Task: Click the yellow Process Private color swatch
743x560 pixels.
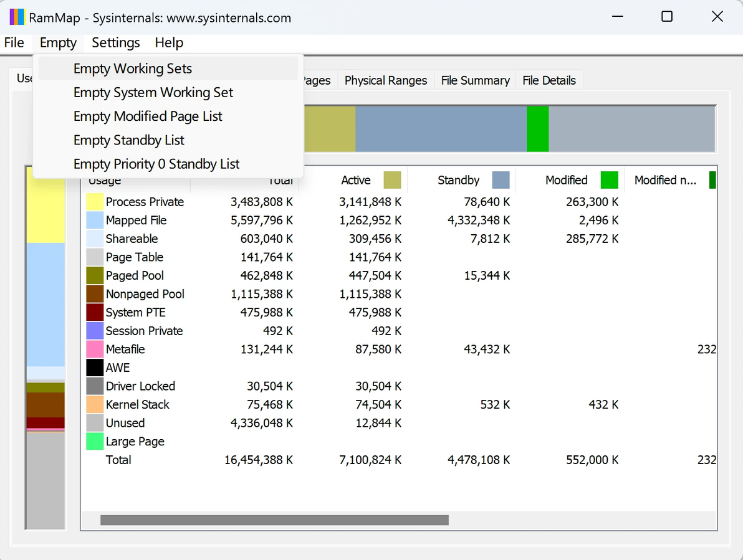Action: click(95, 202)
